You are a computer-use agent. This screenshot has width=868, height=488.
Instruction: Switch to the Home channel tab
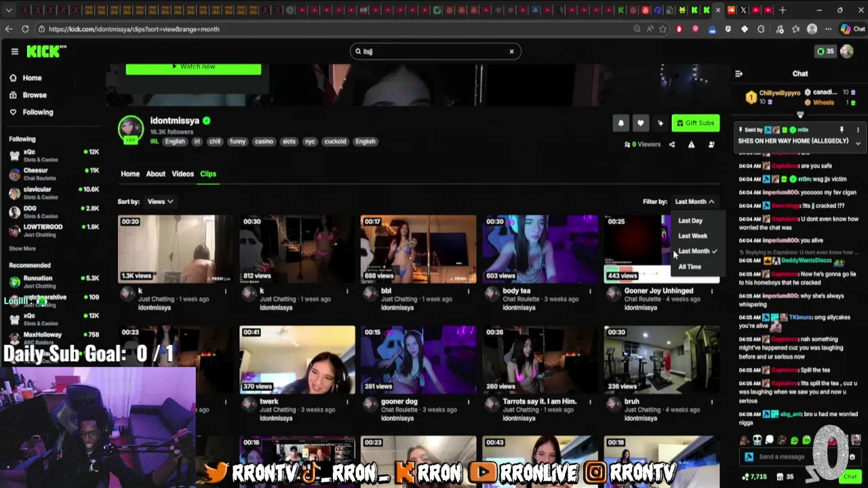pyautogui.click(x=130, y=174)
